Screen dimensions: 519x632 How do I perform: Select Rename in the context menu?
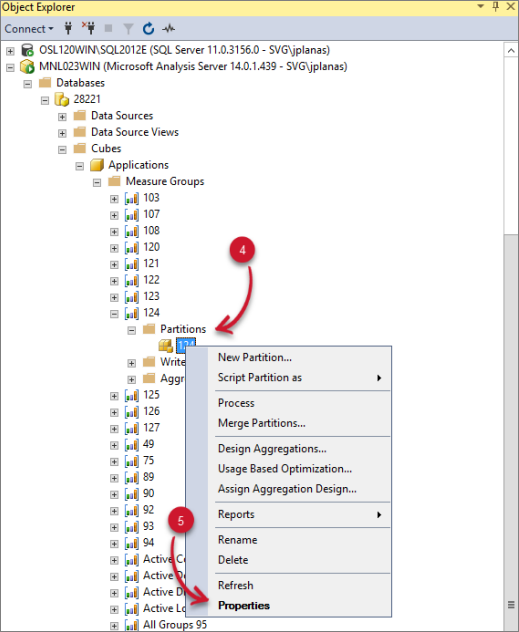click(299, 540)
